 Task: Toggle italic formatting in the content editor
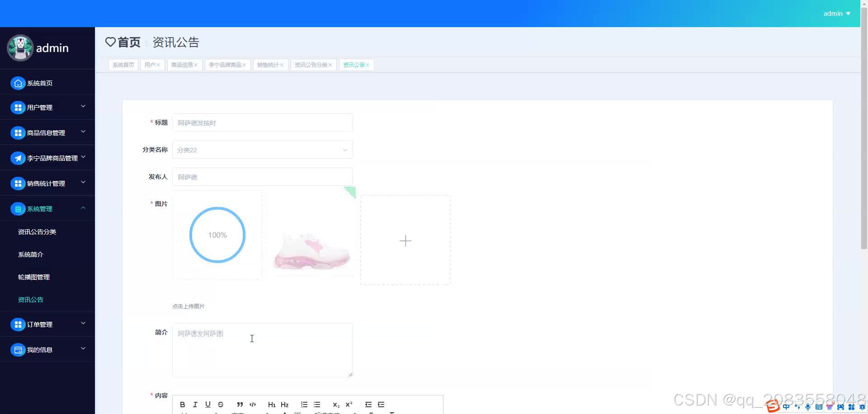195,405
